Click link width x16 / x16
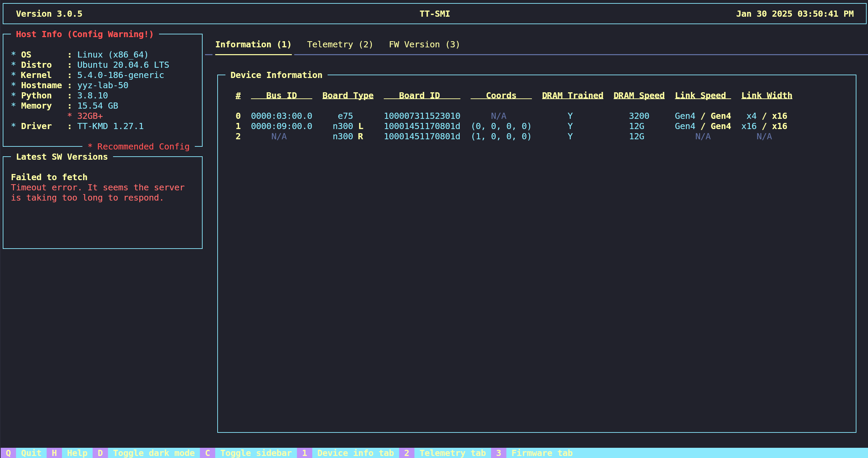The image size is (868, 458). [x=764, y=126]
